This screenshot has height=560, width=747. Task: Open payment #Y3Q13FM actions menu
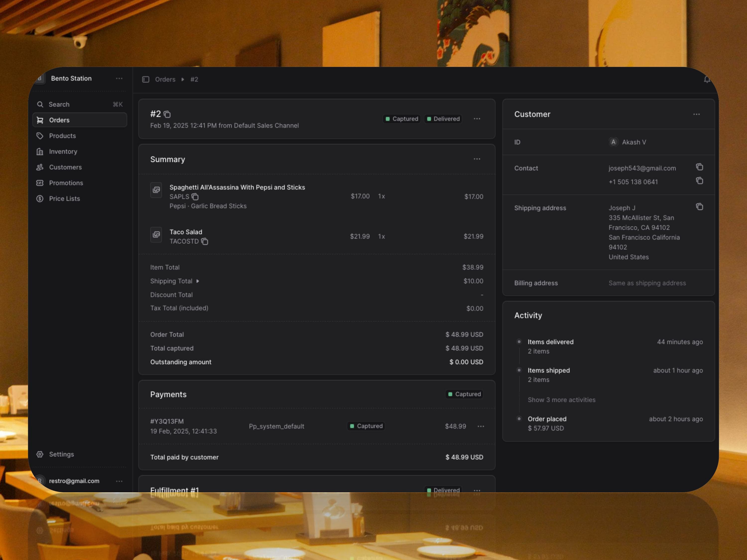pyautogui.click(x=481, y=426)
